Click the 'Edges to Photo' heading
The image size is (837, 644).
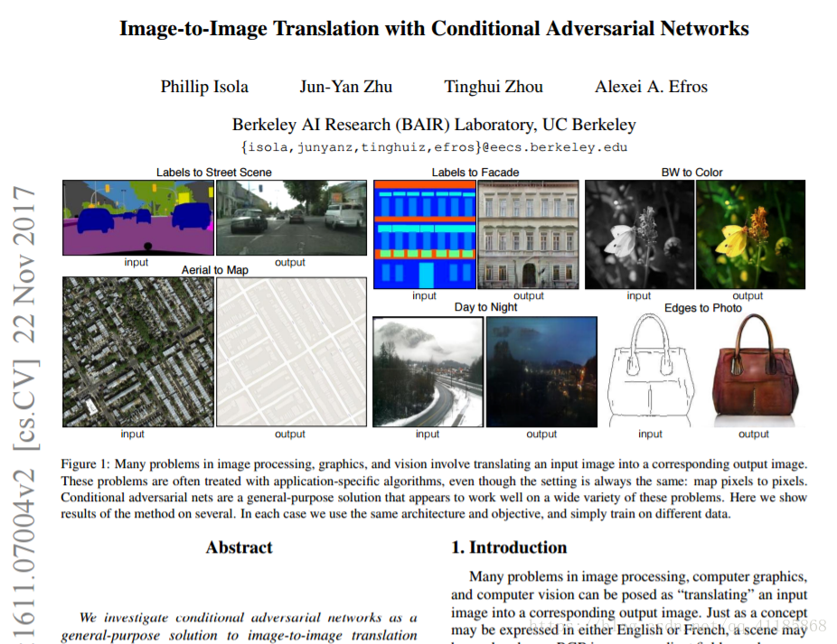703,308
